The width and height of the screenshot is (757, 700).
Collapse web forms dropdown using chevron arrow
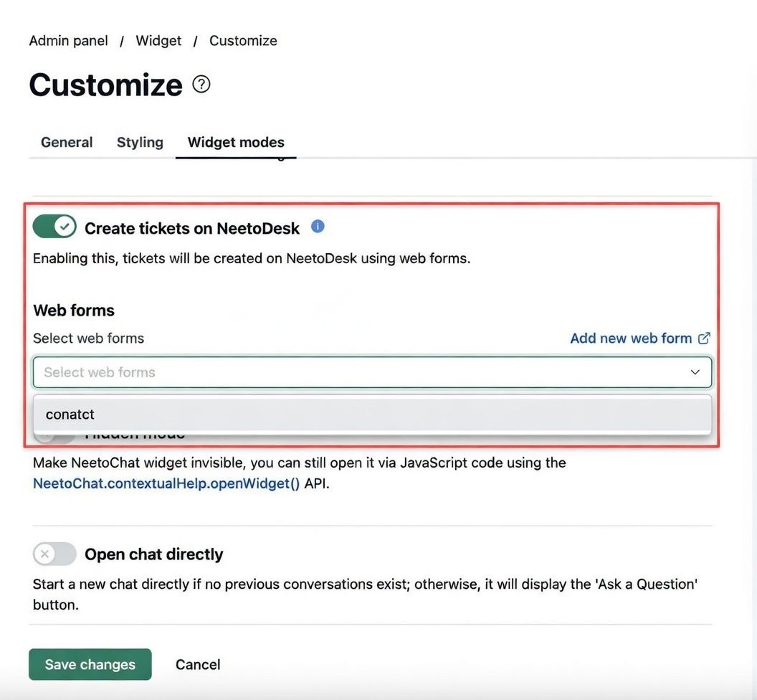(x=695, y=372)
